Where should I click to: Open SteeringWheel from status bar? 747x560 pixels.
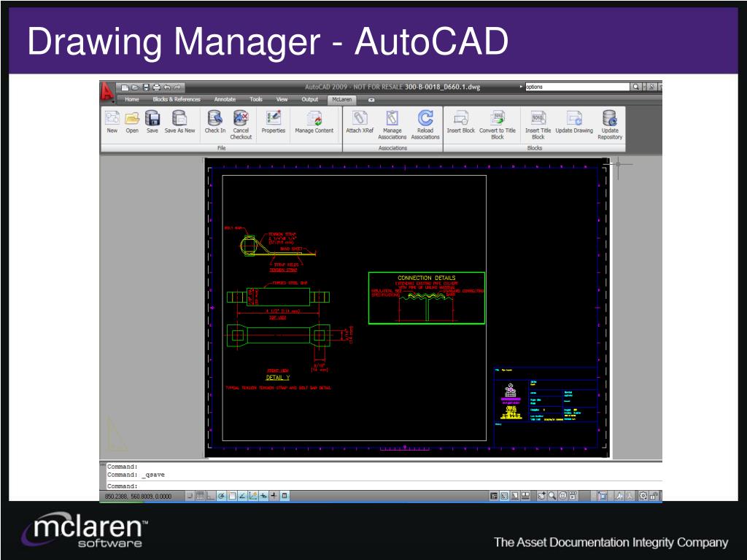coord(562,496)
